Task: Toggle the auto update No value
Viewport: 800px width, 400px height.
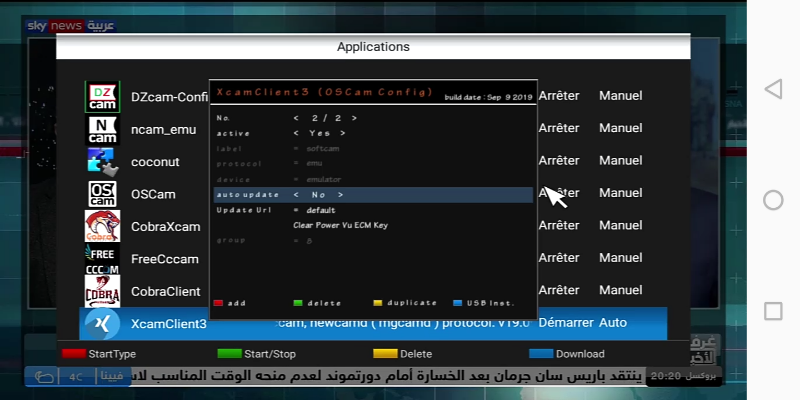Action: point(318,195)
